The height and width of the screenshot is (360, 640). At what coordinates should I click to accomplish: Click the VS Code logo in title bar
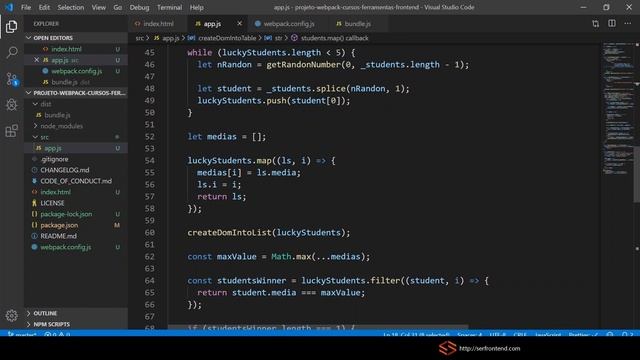[x=9, y=7]
